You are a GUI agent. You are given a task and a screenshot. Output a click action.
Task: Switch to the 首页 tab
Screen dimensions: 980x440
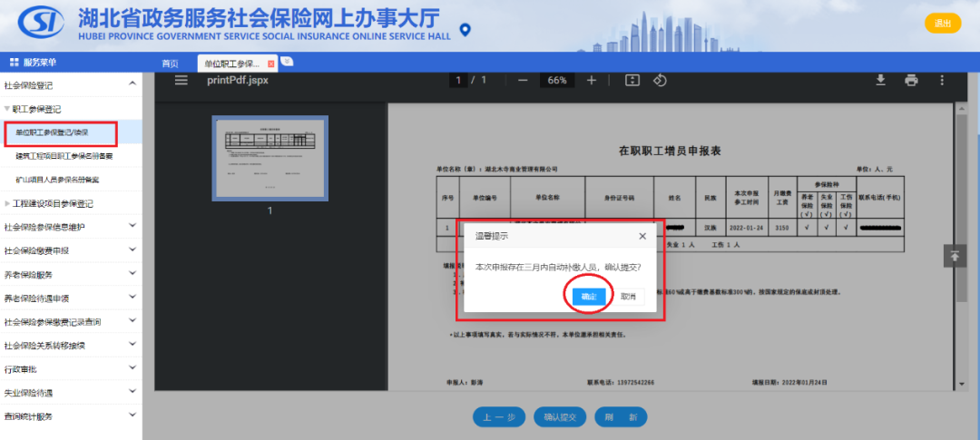tap(170, 64)
